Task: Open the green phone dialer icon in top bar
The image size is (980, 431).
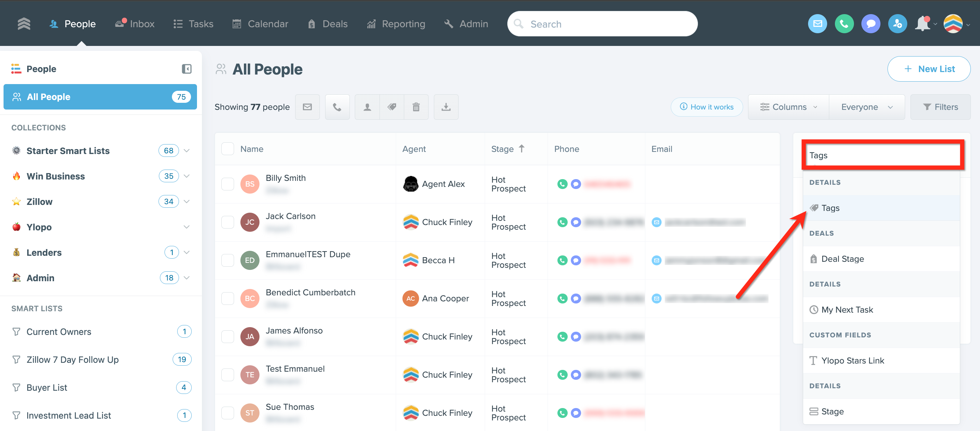Action: (x=844, y=24)
